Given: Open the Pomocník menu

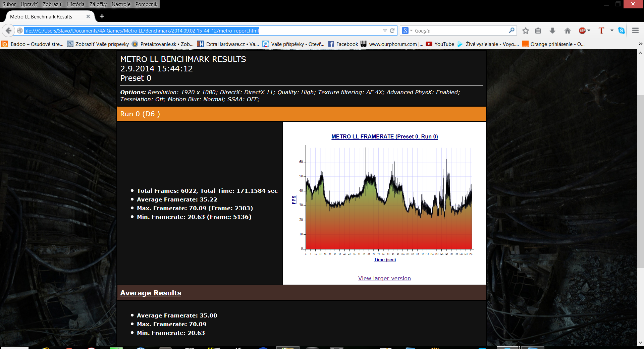Looking at the screenshot, I should (146, 4).
